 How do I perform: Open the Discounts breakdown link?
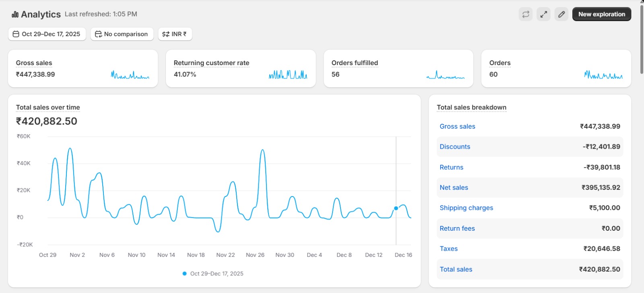click(455, 147)
